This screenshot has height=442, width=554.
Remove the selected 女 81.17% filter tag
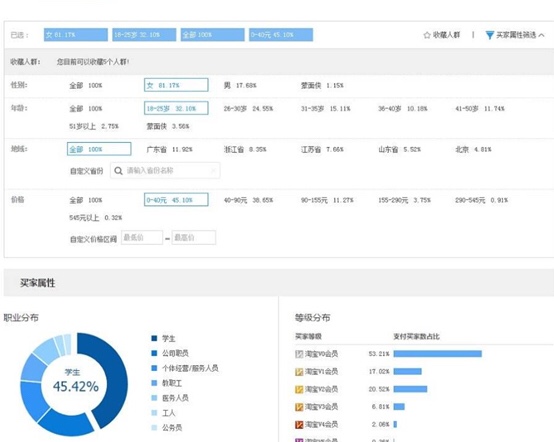click(76, 35)
